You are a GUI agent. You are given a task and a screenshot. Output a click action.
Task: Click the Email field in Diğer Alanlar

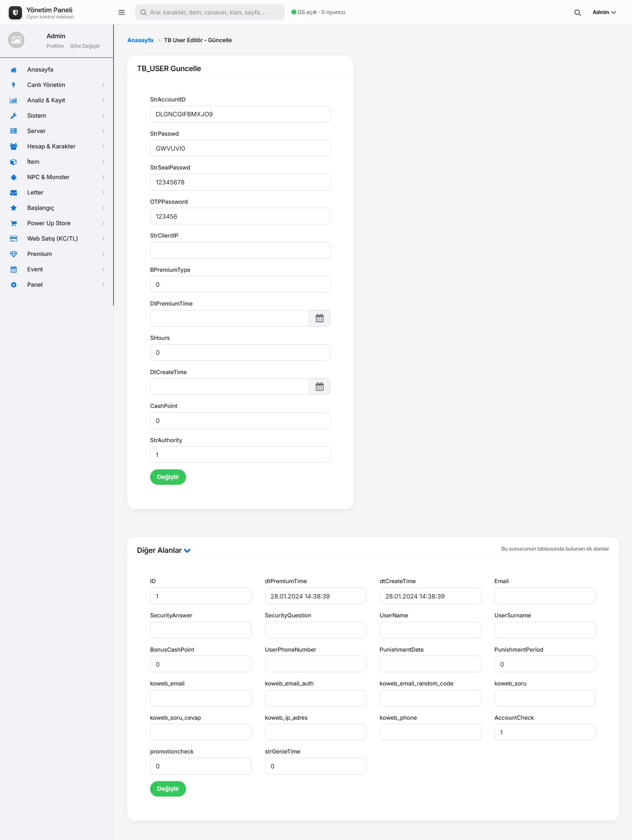click(545, 596)
